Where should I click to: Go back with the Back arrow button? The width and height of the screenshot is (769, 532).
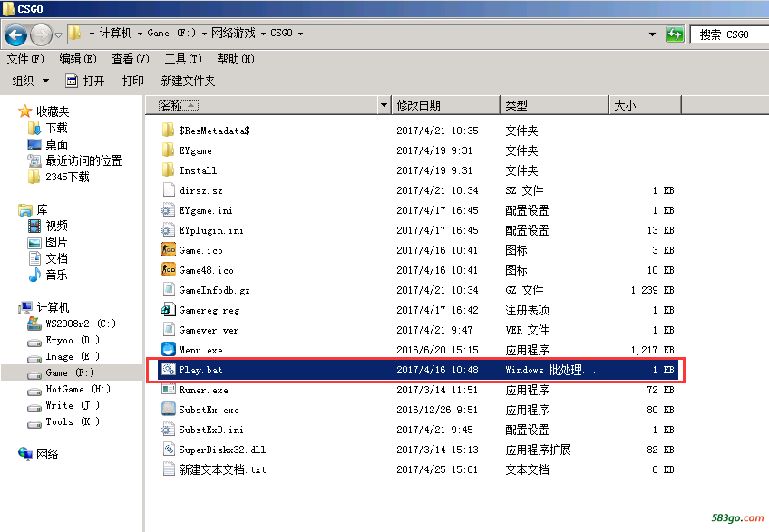(x=15, y=34)
